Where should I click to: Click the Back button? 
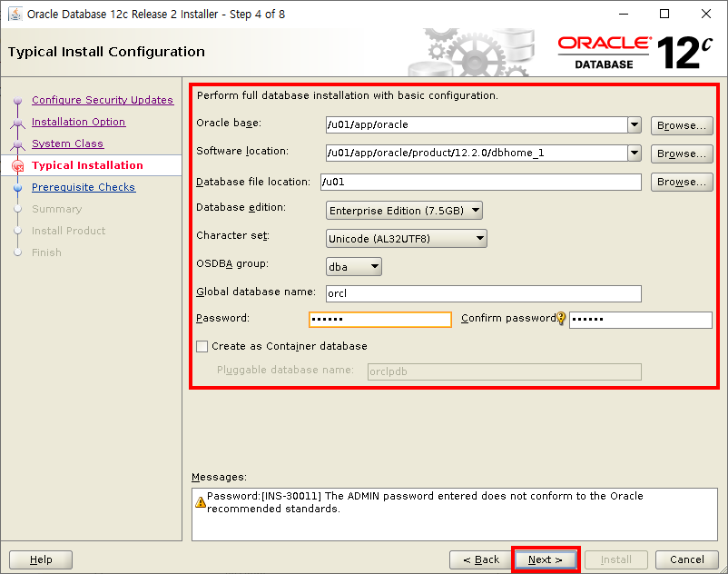[x=480, y=559]
